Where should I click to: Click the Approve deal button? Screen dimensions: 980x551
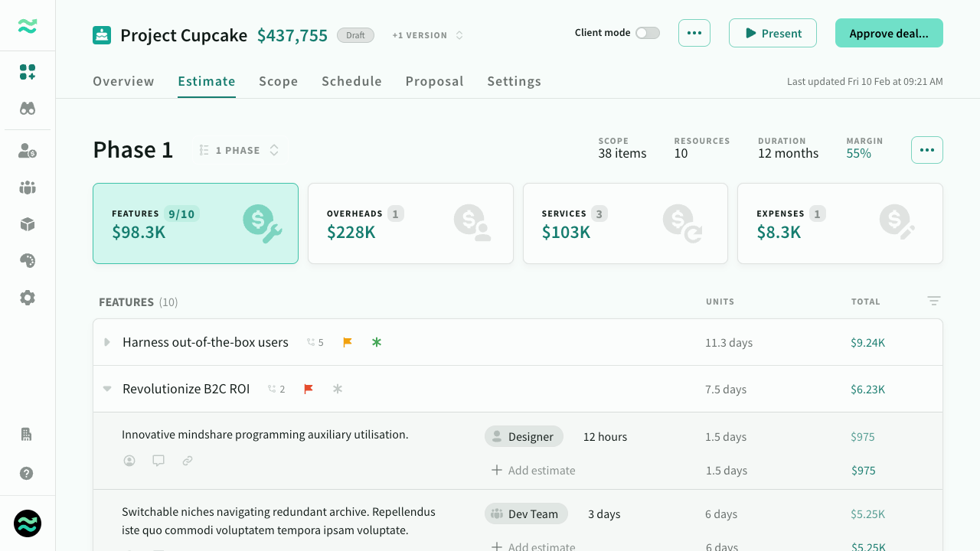point(889,33)
